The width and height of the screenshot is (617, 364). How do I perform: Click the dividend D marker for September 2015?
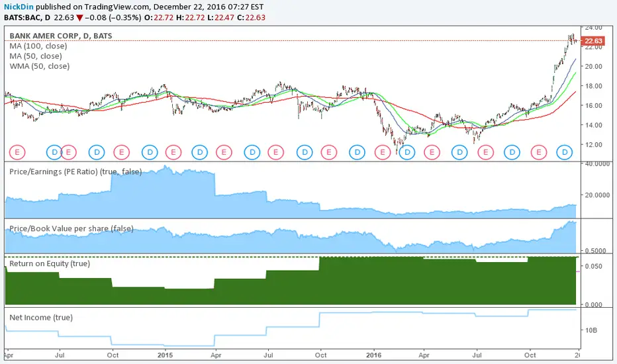tap(305, 152)
